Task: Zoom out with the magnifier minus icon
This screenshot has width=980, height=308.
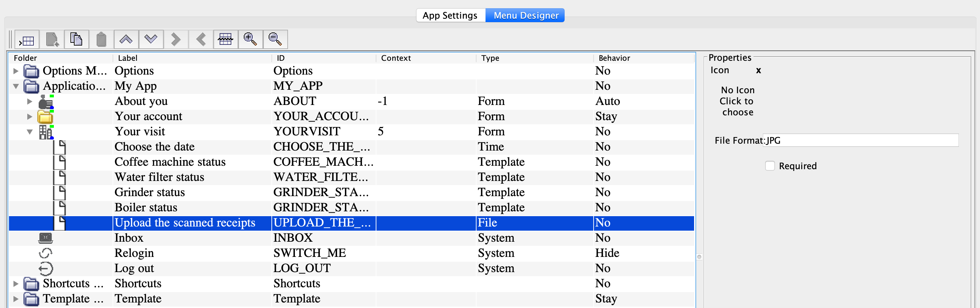Action: 275,40
